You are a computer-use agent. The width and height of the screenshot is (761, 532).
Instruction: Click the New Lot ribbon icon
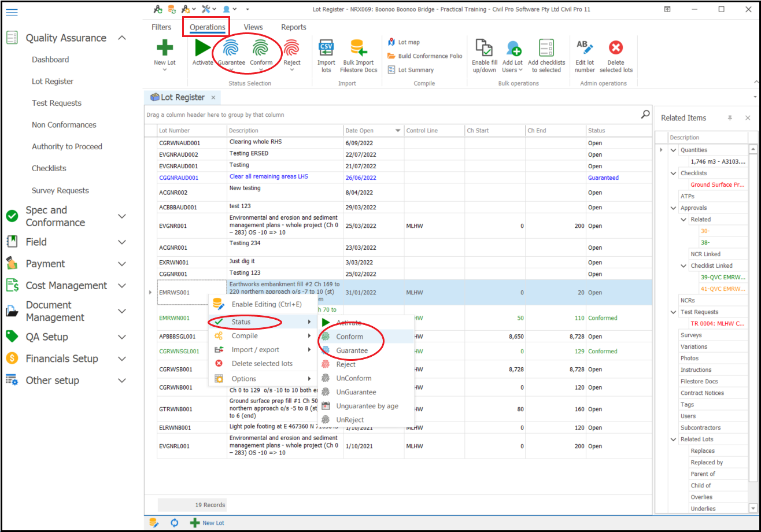click(x=164, y=49)
